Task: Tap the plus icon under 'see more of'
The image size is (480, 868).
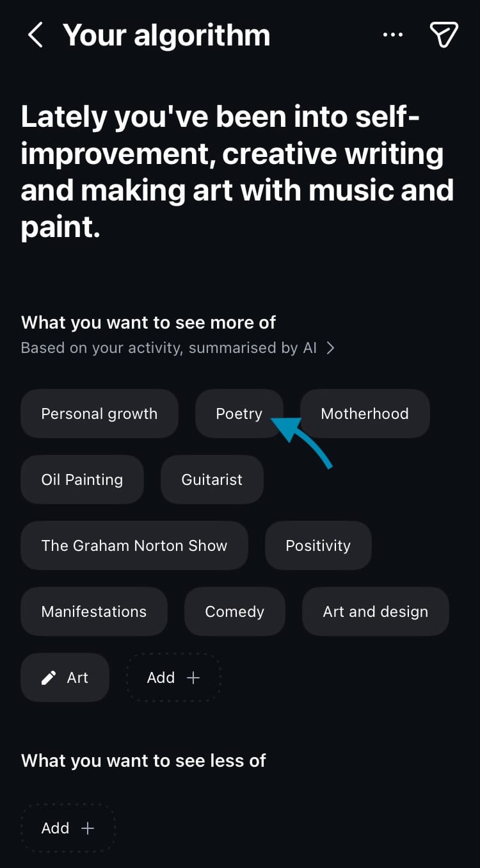Action: pyautogui.click(x=193, y=678)
